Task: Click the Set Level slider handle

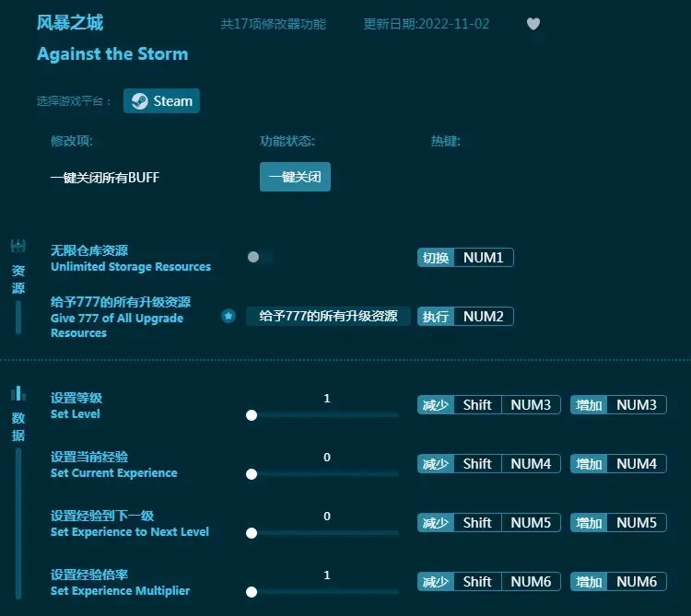Action: click(252, 415)
